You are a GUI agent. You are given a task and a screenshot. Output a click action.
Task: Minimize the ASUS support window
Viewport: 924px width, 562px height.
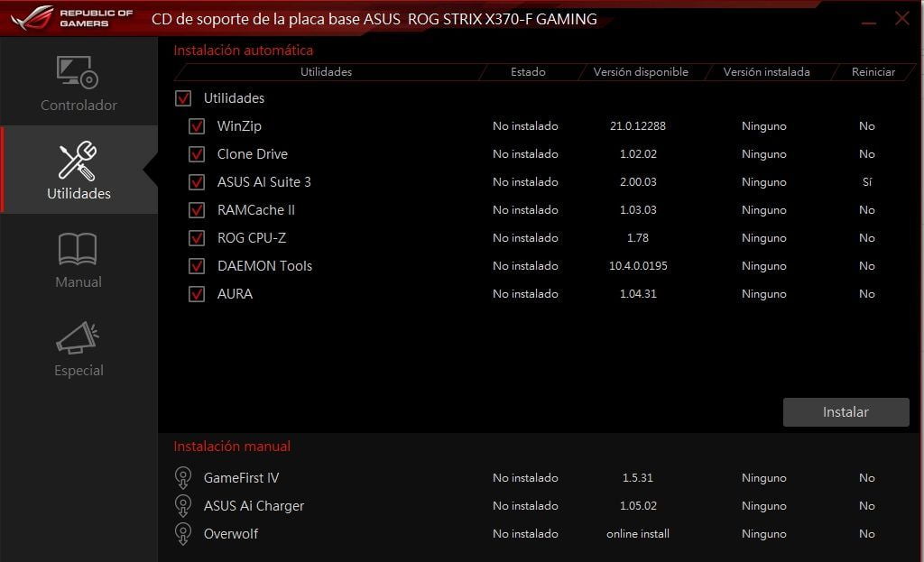point(869,22)
